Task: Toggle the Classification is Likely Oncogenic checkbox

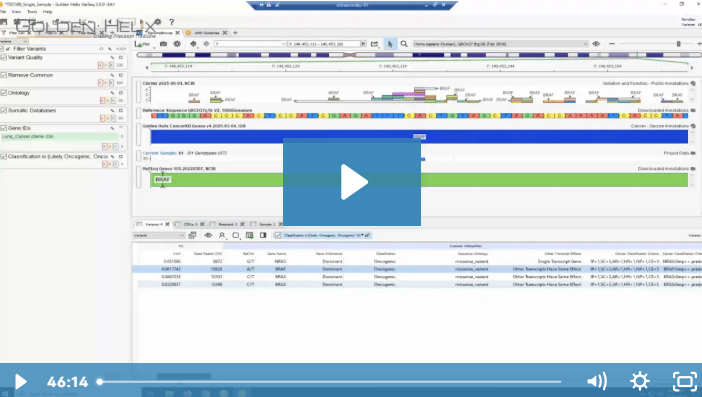Action: click(x=4, y=157)
